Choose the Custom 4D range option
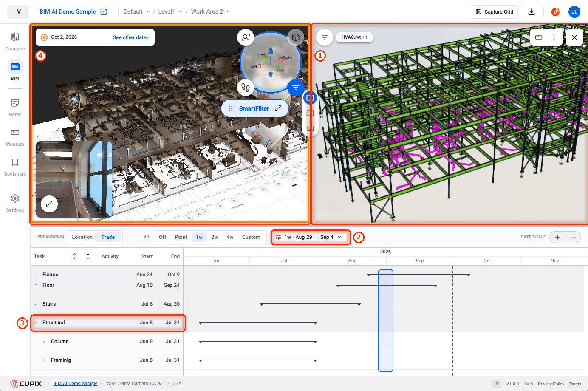Screen dimensions: 588x391 pyautogui.click(x=251, y=237)
